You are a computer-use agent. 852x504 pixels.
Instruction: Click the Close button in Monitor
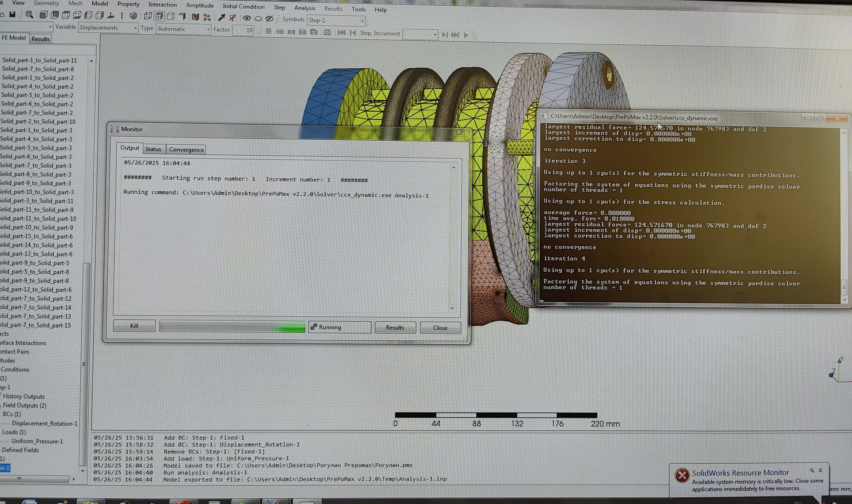click(440, 328)
